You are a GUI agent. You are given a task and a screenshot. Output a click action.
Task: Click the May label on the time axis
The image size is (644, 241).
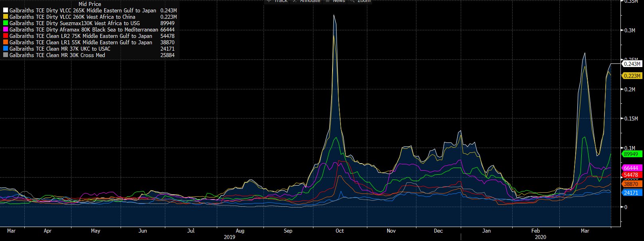tap(95, 231)
